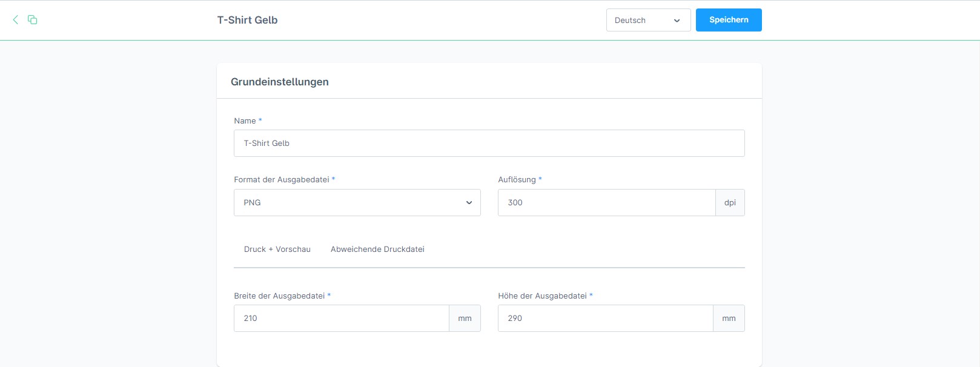This screenshot has height=367, width=980.
Task: Go back using the left chevron icon
Action: [x=16, y=20]
